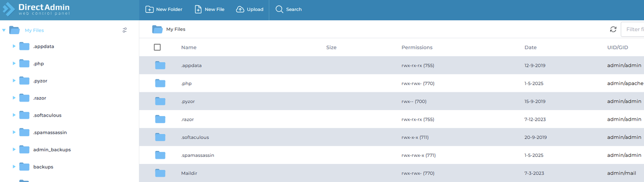Expand the .php tree node

pos(14,63)
